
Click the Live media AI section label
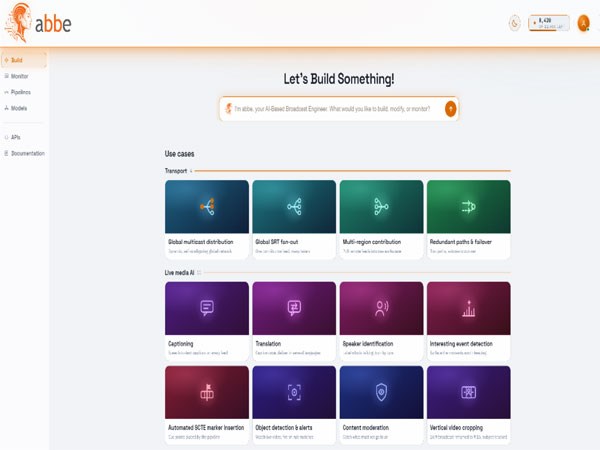click(x=179, y=273)
